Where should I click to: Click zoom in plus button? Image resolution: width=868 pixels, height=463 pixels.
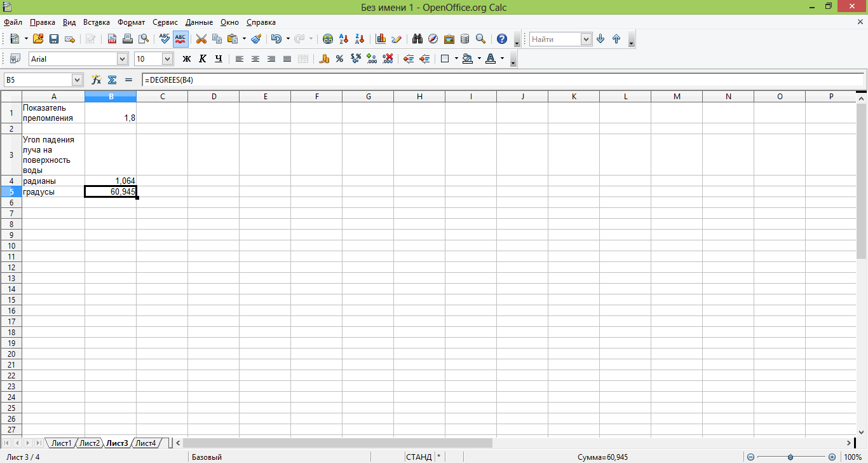pos(832,457)
